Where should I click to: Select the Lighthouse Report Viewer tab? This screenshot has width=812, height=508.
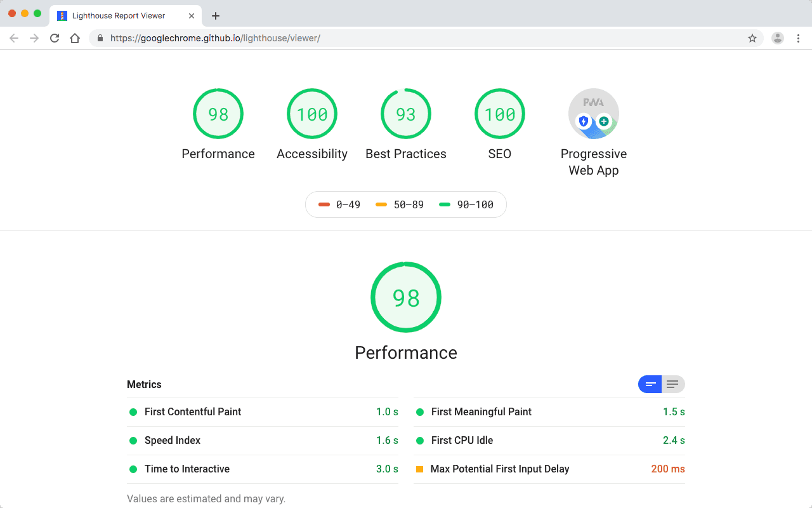126,16
